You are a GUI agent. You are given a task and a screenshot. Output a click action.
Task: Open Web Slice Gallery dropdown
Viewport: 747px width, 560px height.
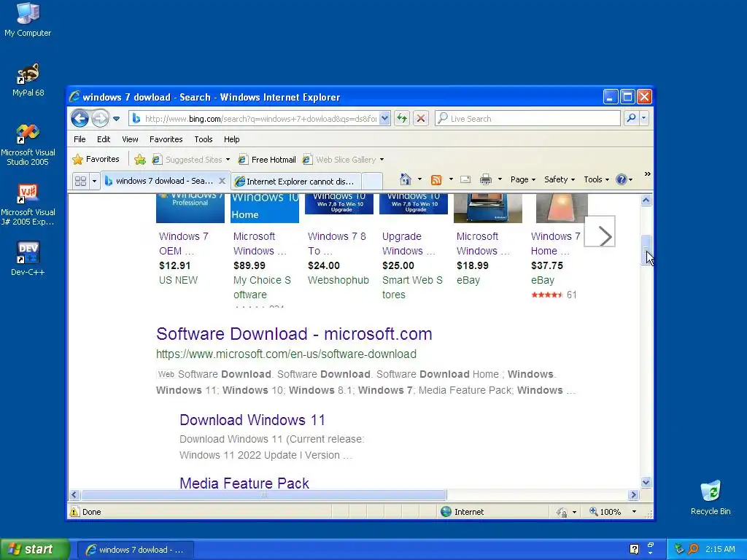coord(343,160)
